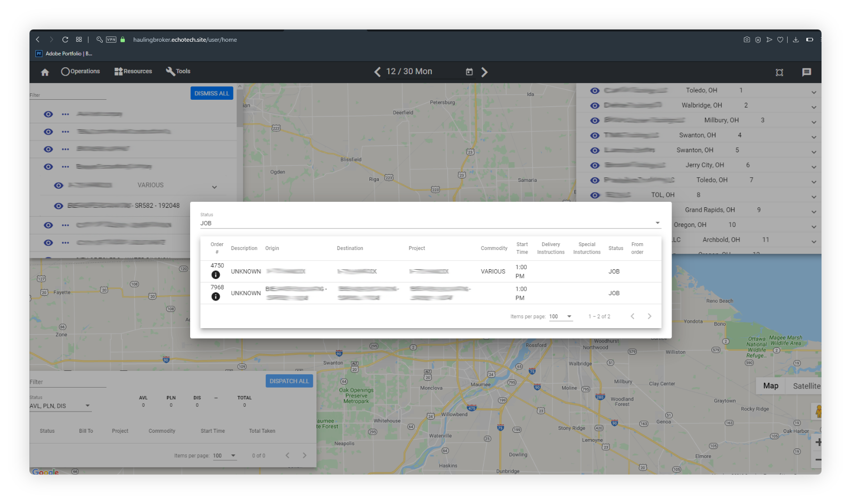The width and height of the screenshot is (851, 504).
Task: Click the browser back arrow
Action: click(38, 39)
